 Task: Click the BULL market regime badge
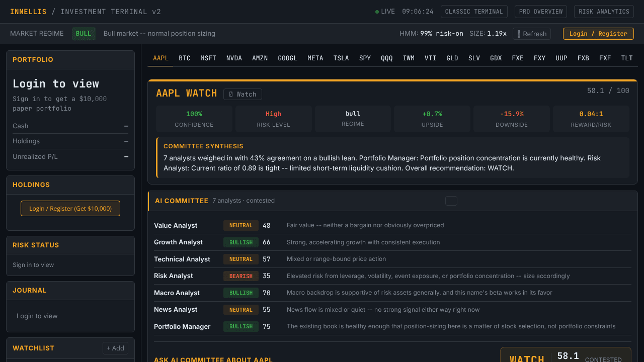coord(84,34)
